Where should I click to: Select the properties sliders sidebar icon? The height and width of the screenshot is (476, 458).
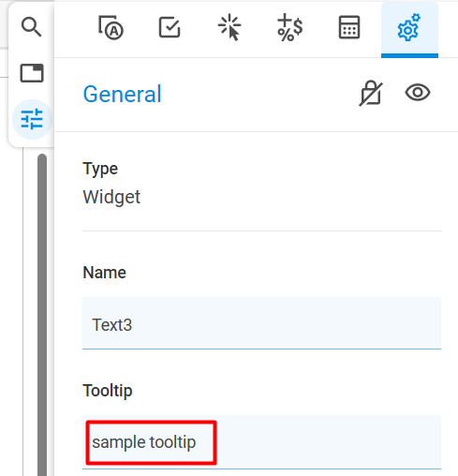tap(32, 119)
